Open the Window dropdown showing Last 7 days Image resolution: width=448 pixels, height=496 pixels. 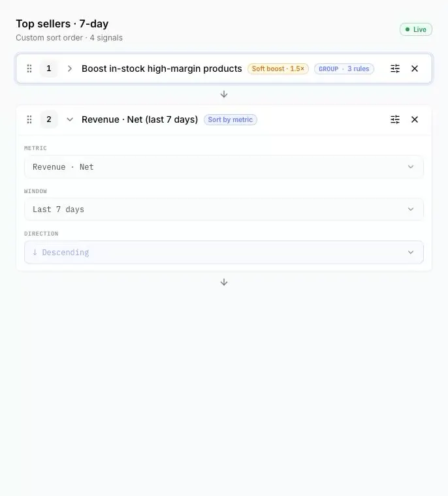click(224, 209)
